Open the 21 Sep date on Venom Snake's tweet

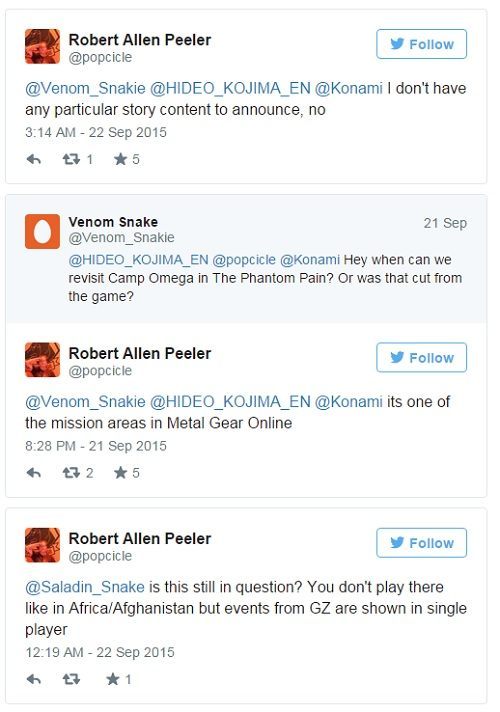(x=445, y=223)
